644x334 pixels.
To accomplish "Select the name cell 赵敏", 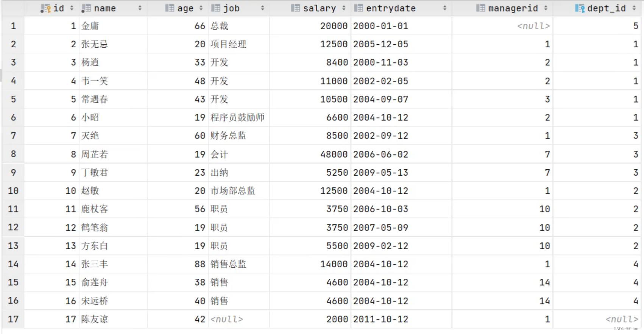I will 113,191.
